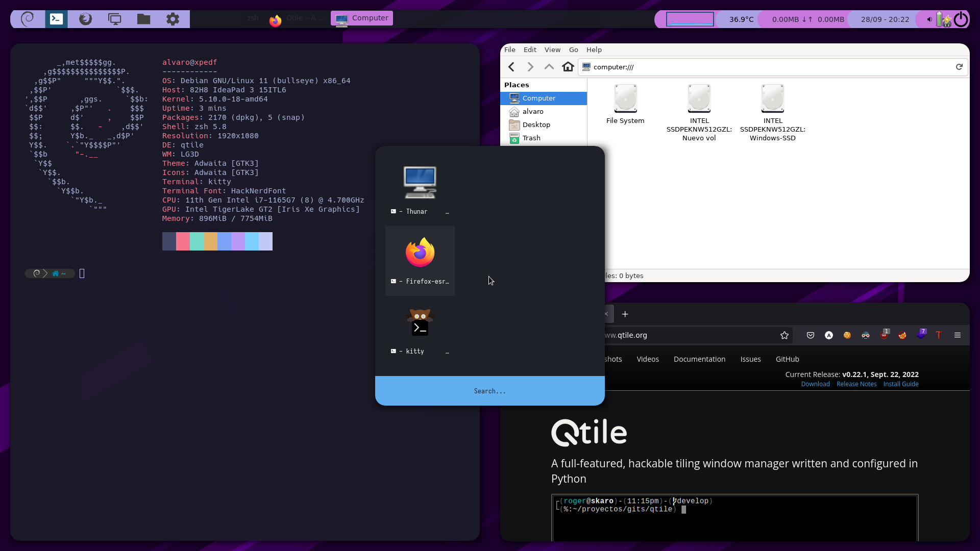Click the Search... bar in the launcher
Viewport: 980px width, 551px height.
[489, 391]
